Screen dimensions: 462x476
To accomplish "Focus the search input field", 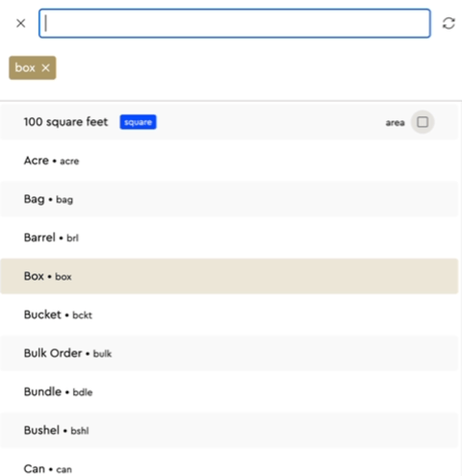I will pyautogui.click(x=235, y=23).
